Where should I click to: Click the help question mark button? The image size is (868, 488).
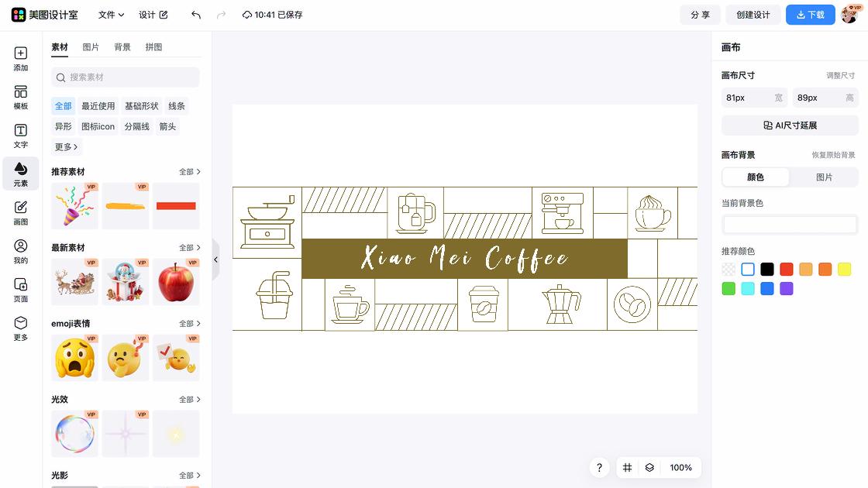coord(599,468)
